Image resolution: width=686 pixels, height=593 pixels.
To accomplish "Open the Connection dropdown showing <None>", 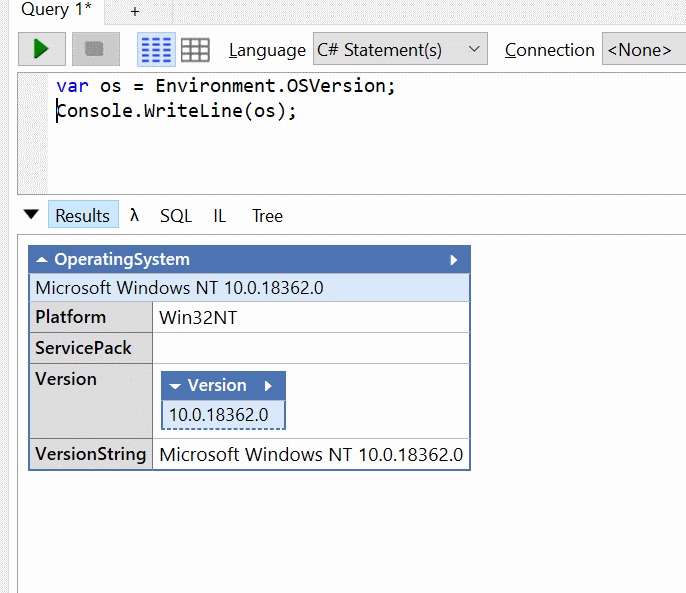I will tap(643, 49).
